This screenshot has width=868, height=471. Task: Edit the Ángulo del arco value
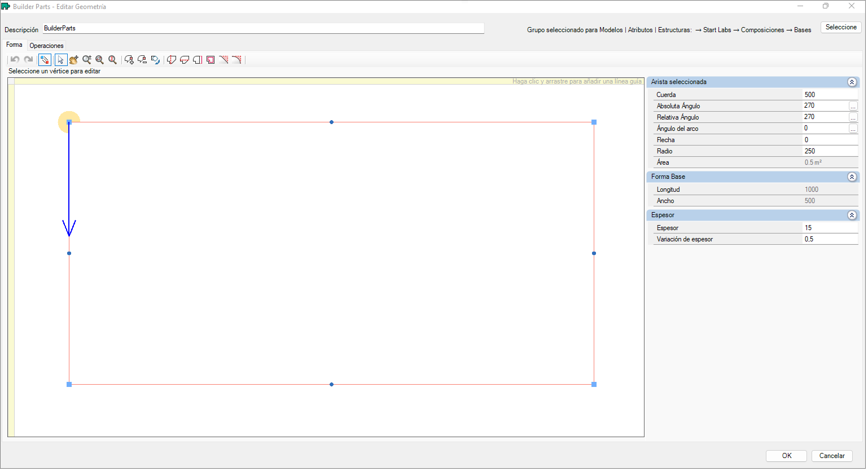825,129
